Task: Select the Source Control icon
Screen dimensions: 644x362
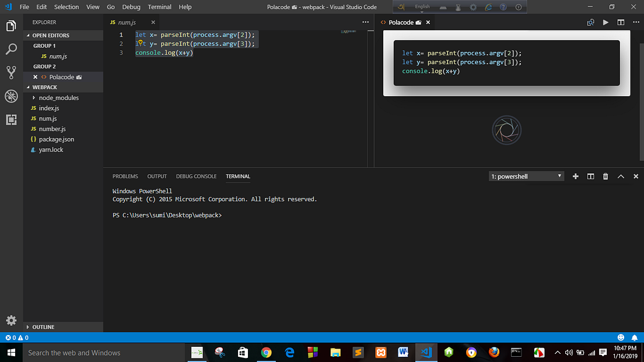Action: tap(11, 72)
